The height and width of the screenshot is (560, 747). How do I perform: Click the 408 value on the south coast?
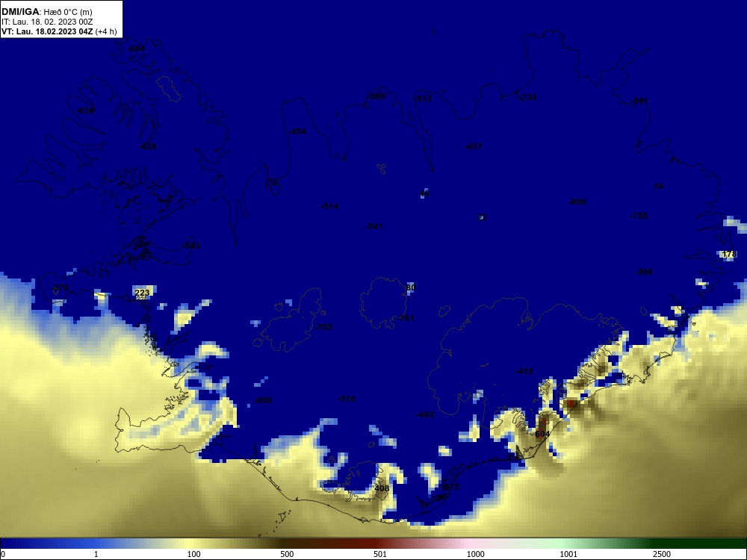click(382, 488)
